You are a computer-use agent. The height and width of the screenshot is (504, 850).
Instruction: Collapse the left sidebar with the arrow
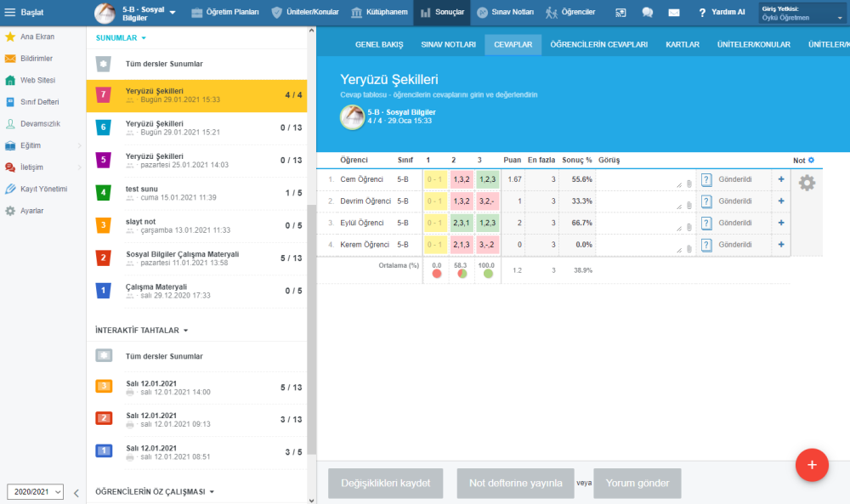pyautogui.click(x=76, y=493)
